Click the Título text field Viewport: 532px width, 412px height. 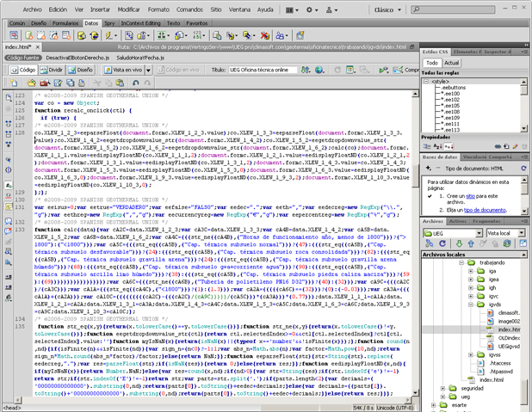click(x=263, y=70)
